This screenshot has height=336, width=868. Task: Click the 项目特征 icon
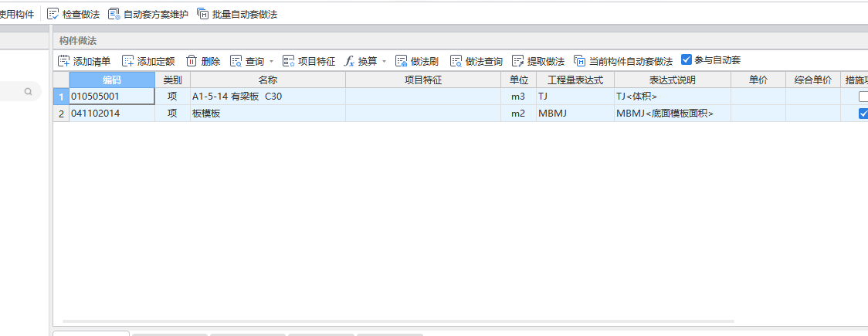[288, 61]
